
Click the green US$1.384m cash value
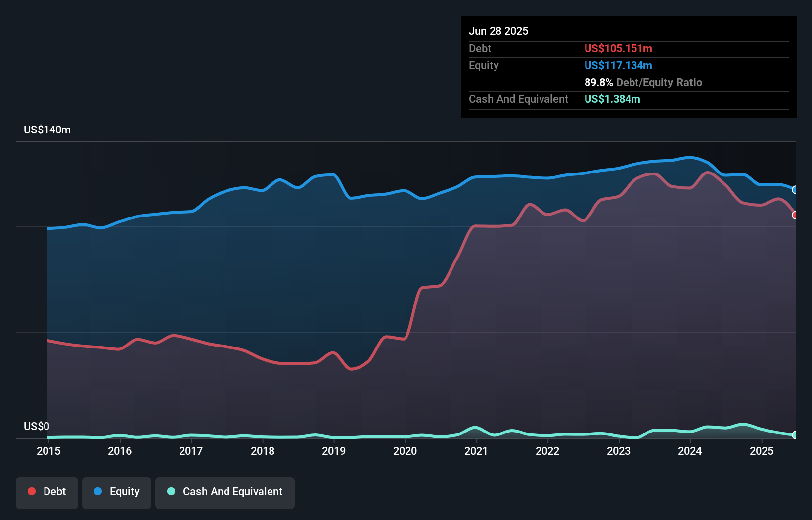pos(612,99)
